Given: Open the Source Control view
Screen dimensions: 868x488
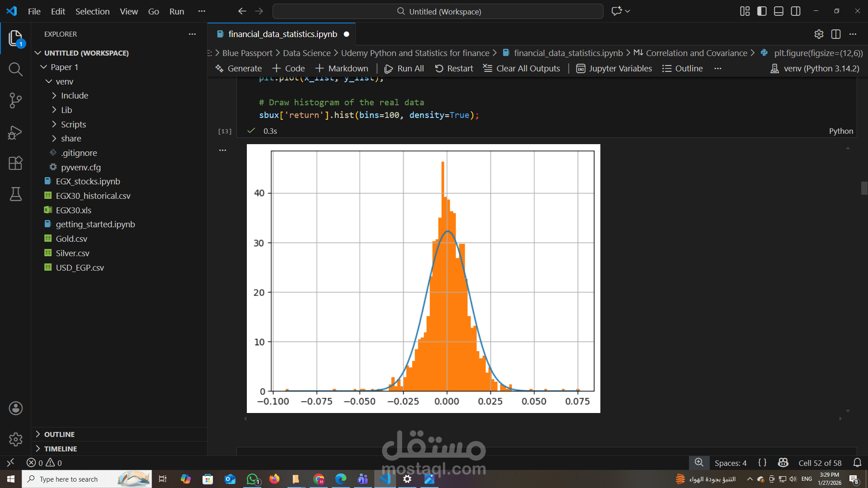Looking at the screenshot, I should 15,100.
